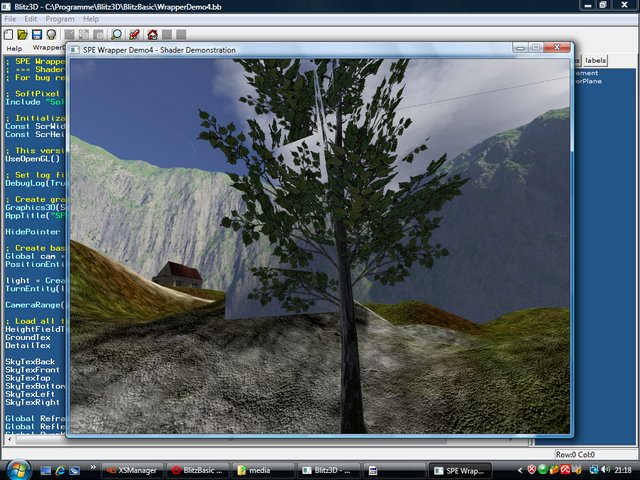Click the Run program rocket icon
Image resolution: width=640 pixels, height=480 pixels.
point(134,34)
